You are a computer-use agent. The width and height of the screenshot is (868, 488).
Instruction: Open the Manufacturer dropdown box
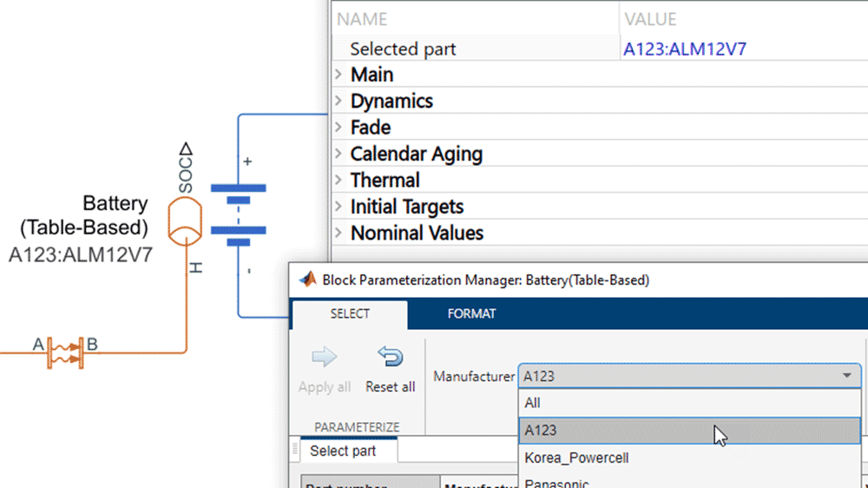tap(689, 376)
